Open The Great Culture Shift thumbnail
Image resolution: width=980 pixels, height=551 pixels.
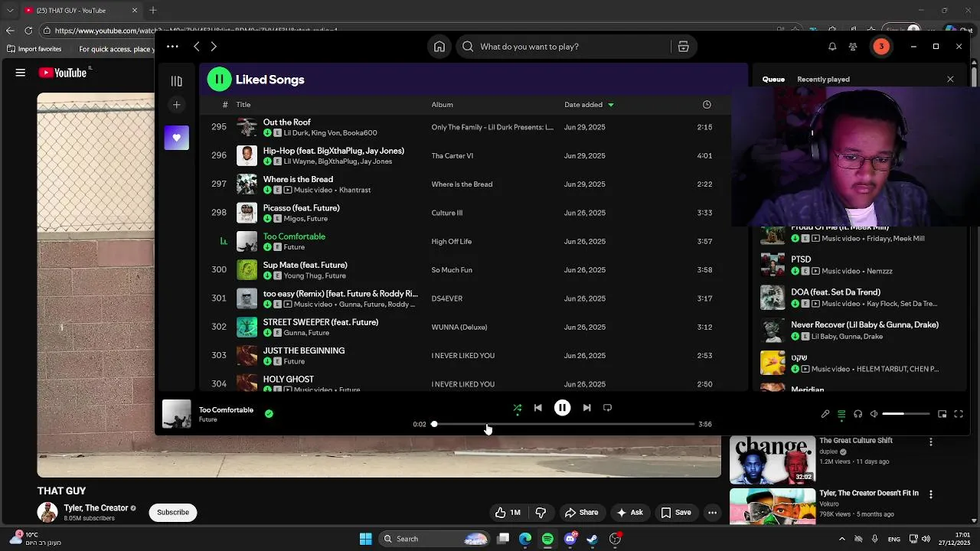[773, 460]
